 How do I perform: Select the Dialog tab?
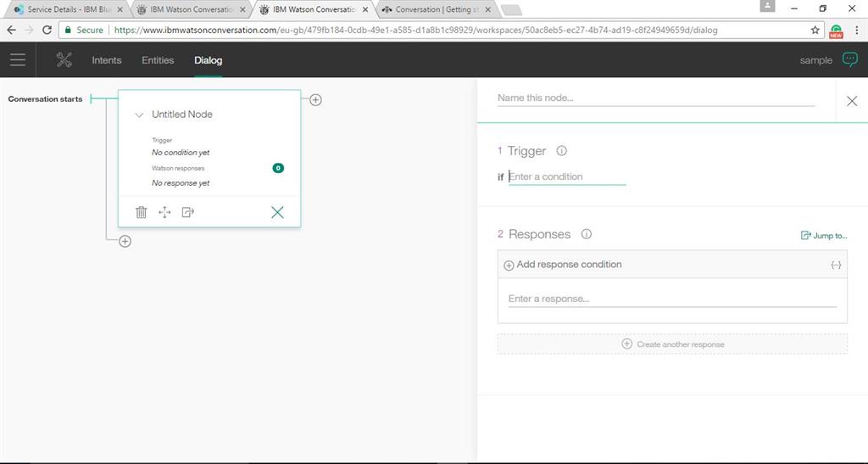pos(209,60)
